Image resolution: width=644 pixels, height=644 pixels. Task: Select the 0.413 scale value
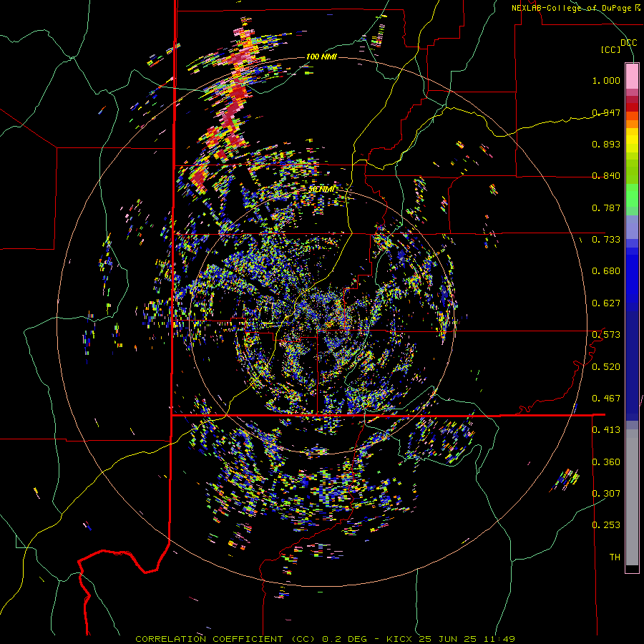pyautogui.click(x=606, y=430)
